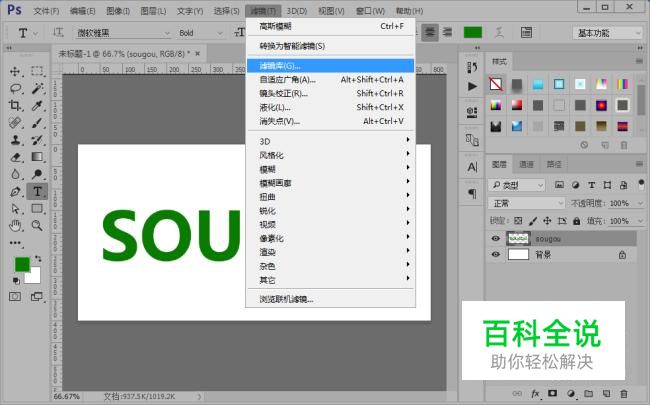Screen dimensions: 650x405
Task: Select the Path Selection tool
Action: pos(15,209)
